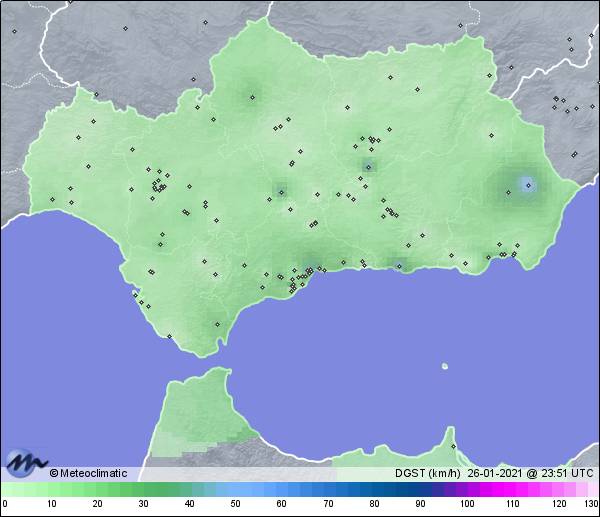Viewport: 600px width, 517px height.
Task: Click the scale label 40
Action: coord(189,504)
